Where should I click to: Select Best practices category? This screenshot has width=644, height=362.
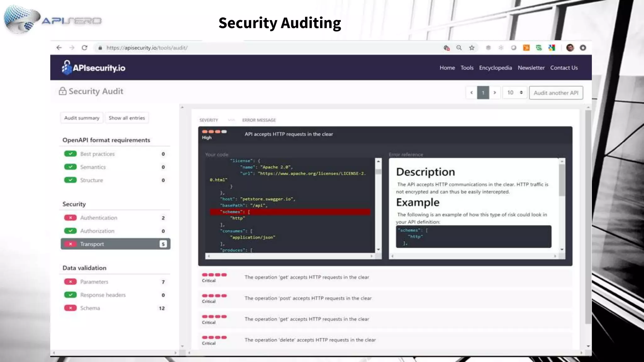115,154
